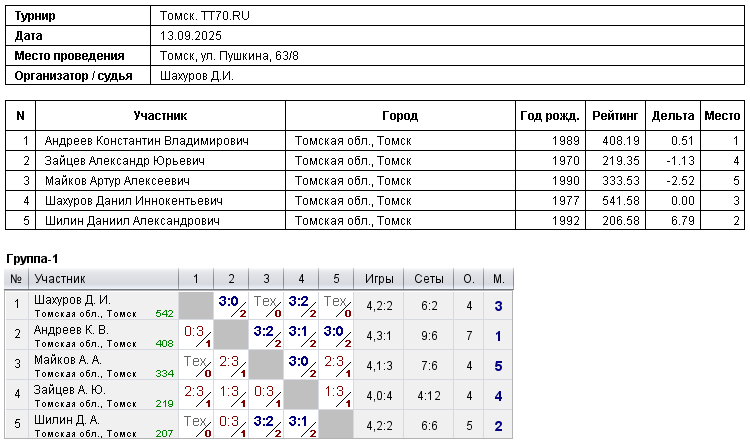The image size is (750, 444).
Task: Click delta value -1.13
Action: point(680,161)
